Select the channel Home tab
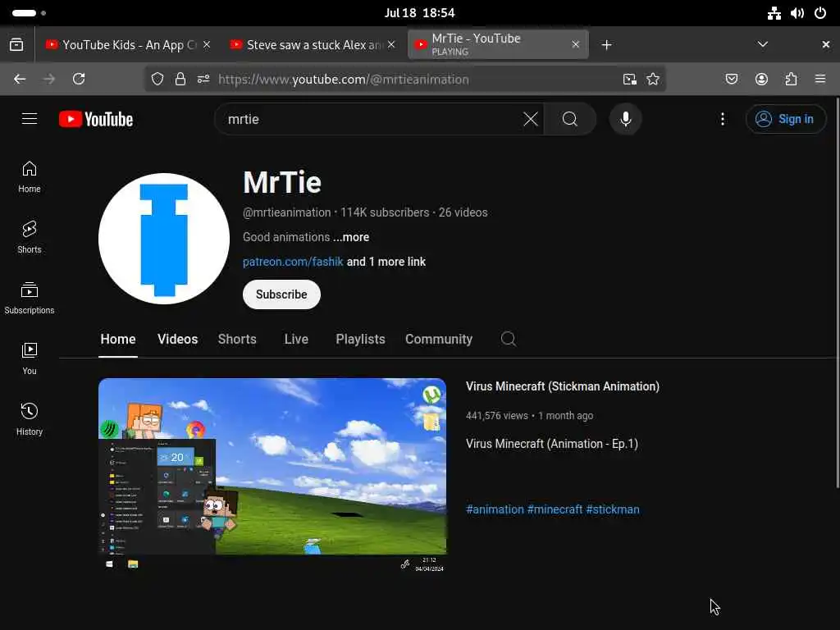Screen dimensions: 840x630 [118, 339]
